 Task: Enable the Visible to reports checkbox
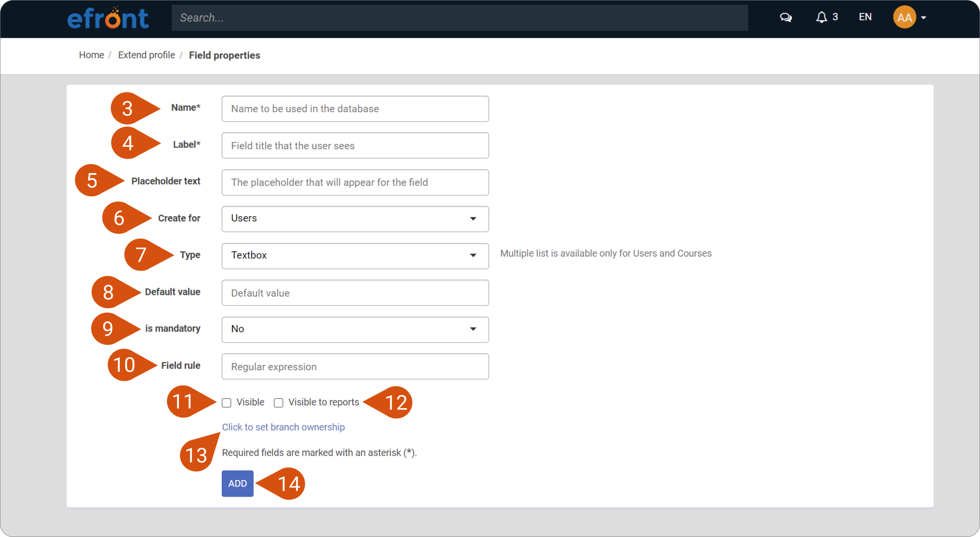278,403
